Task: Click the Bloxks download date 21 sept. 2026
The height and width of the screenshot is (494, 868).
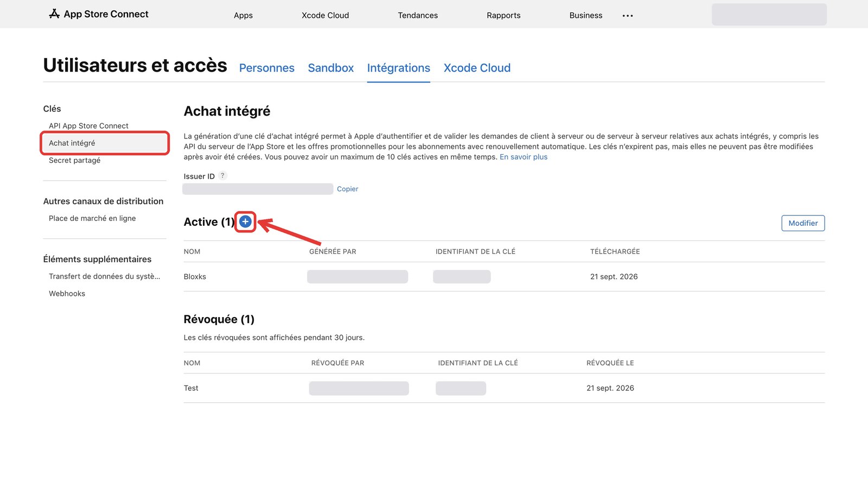Action: [614, 277]
